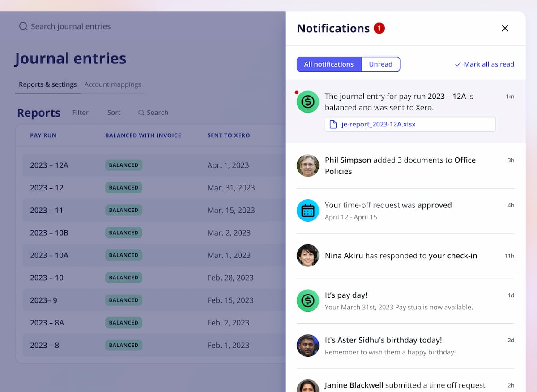The image size is (537, 392).
Task: Open the Account mappings tab
Action: tap(113, 84)
